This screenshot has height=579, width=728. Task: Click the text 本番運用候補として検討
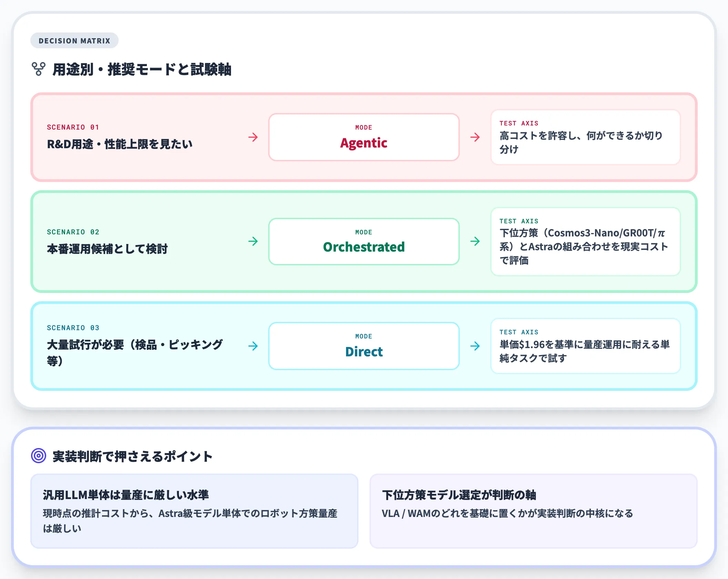[x=107, y=248]
